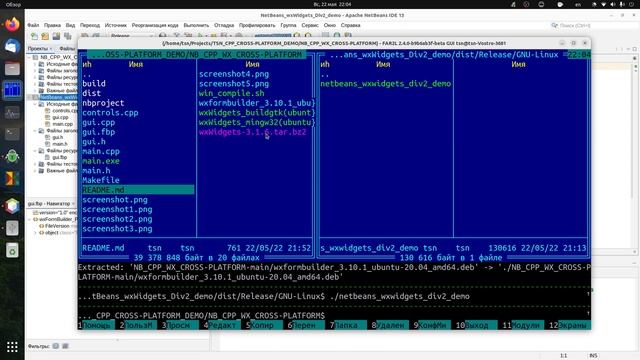Select Makefile in FAR2L left panel
Image resolution: width=640 pixels, height=360 pixels.
click(101, 180)
